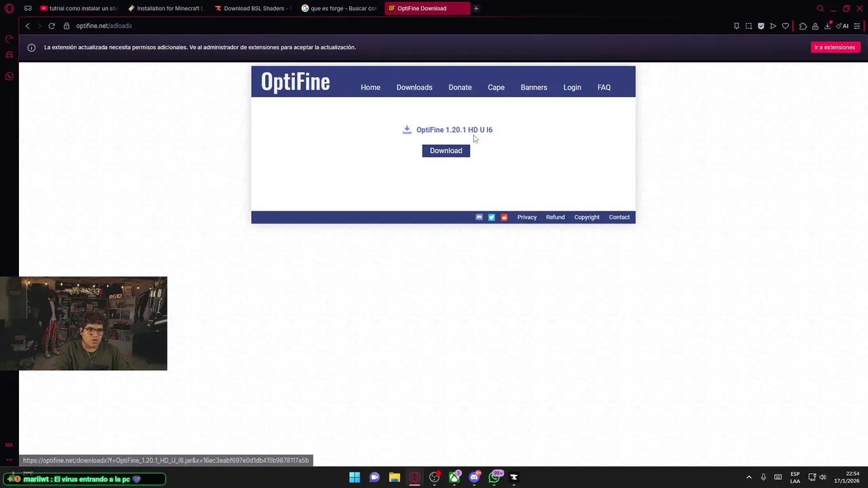Open the Xbox app from taskbar
The width and height of the screenshot is (868, 488).
(454, 477)
